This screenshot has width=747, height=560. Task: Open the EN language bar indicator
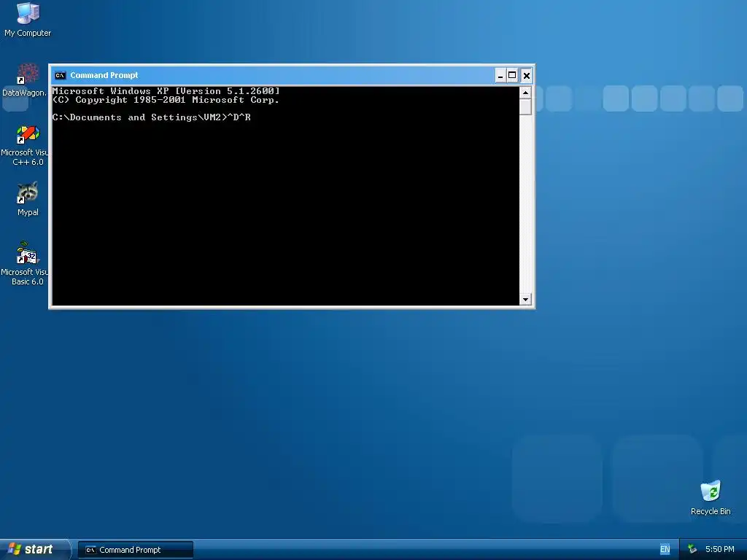coord(665,550)
